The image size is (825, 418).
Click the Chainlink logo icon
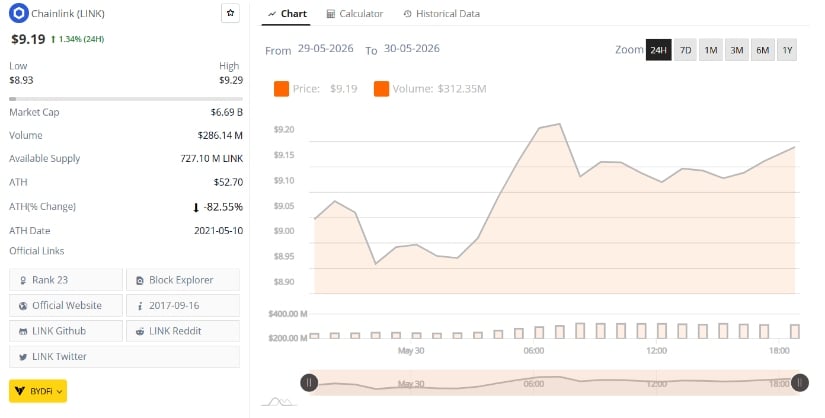pos(19,13)
